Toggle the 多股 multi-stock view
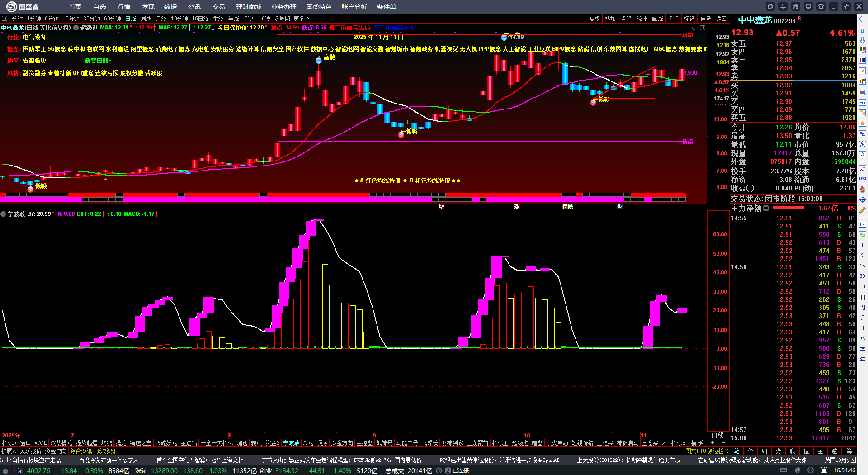 (x=626, y=19)
